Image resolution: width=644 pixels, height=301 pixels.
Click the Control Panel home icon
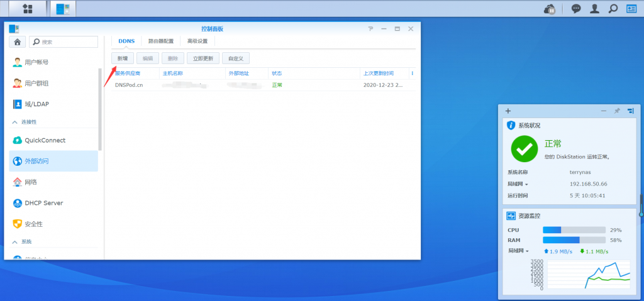tap(16, 42)
